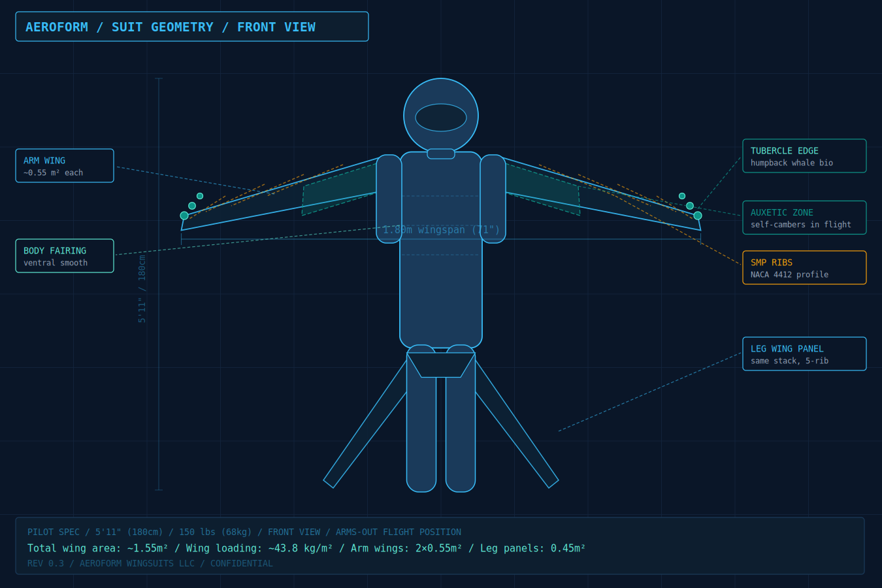Click the self-cambers in flight text

pyautogui.click(x=801, y=225)
